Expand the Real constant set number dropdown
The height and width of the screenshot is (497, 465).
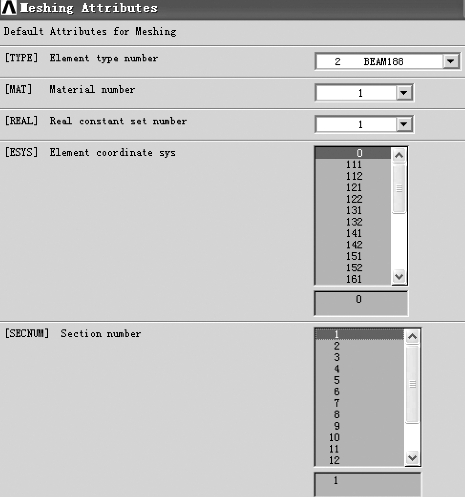tap(404, 124)
